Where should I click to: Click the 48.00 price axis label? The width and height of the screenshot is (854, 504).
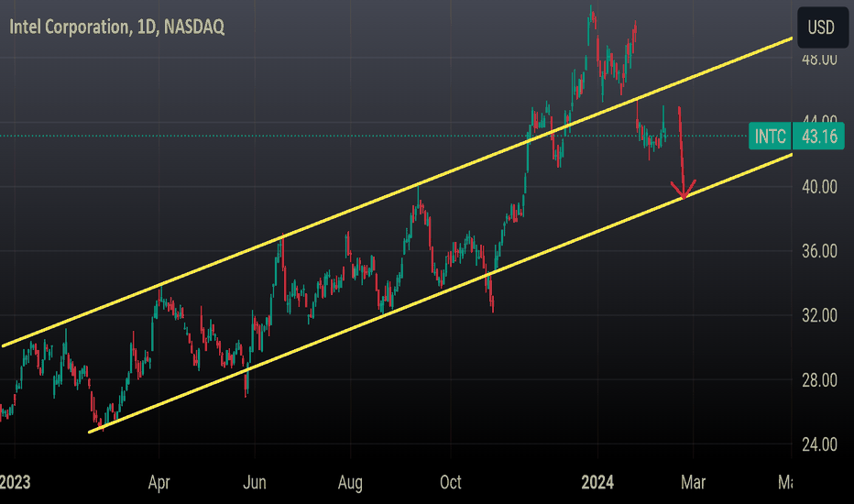coord(819,59)
